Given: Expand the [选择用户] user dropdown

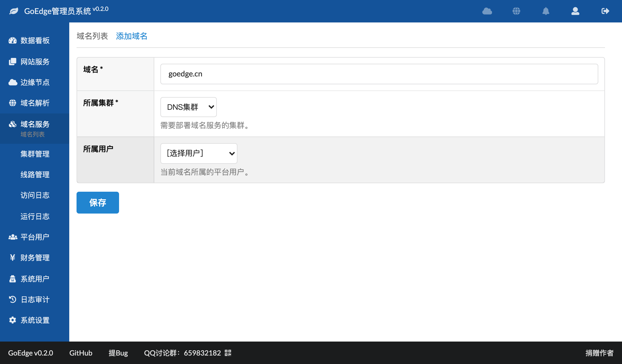Looking at the screenshot, I should [x=199, y=153].
